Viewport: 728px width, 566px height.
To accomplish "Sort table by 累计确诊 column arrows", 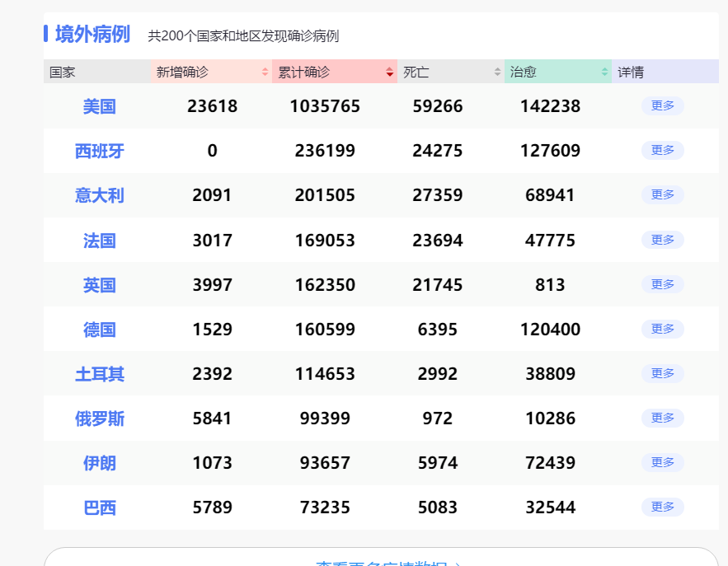I will (390, 73).
